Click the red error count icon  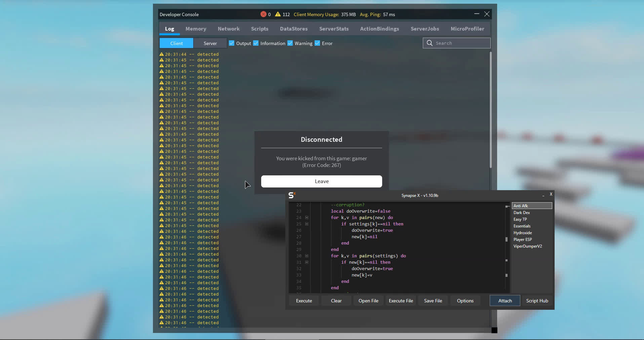[x=264, y=14]
